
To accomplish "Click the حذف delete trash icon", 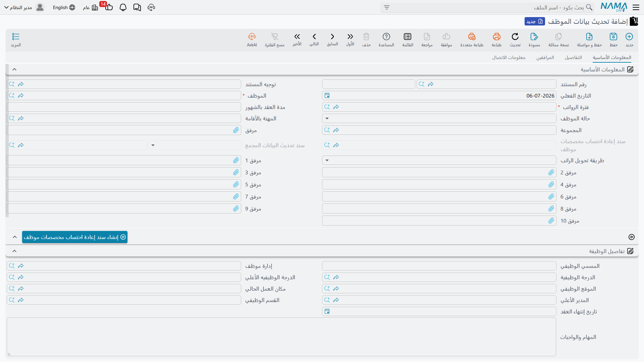I will 366,37.
